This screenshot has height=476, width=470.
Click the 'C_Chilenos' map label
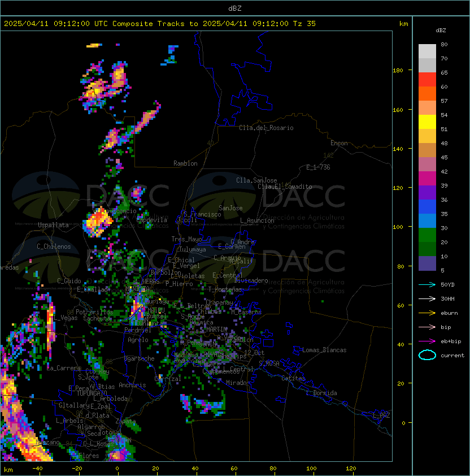(x=54, y=246)
